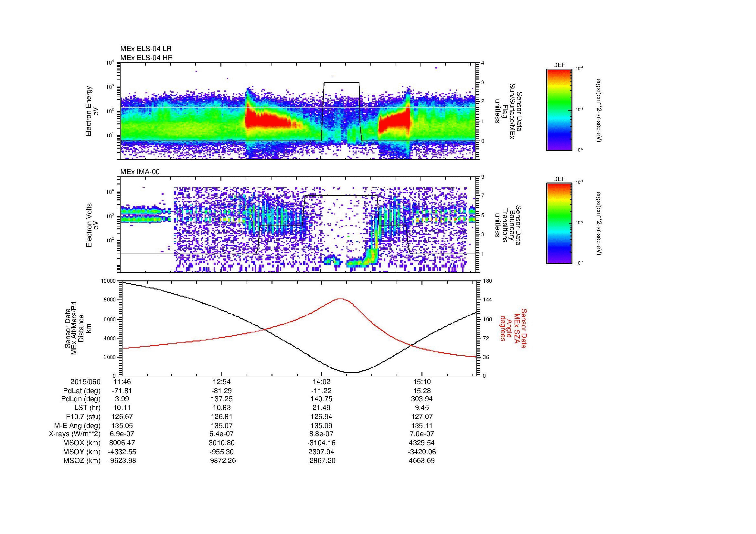Viewport: 756px width, 534px height.
Task: Click the MSOX value '-3104.16'
Action: pos(321,443)
